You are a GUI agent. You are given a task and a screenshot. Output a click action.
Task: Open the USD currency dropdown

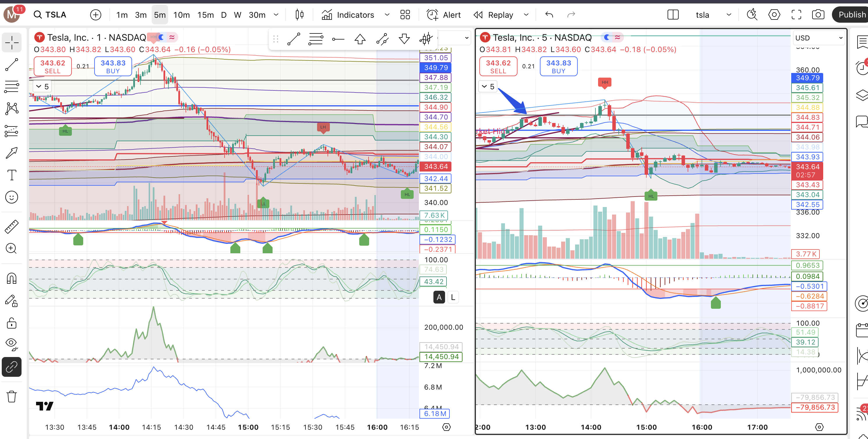coord(819,38)
